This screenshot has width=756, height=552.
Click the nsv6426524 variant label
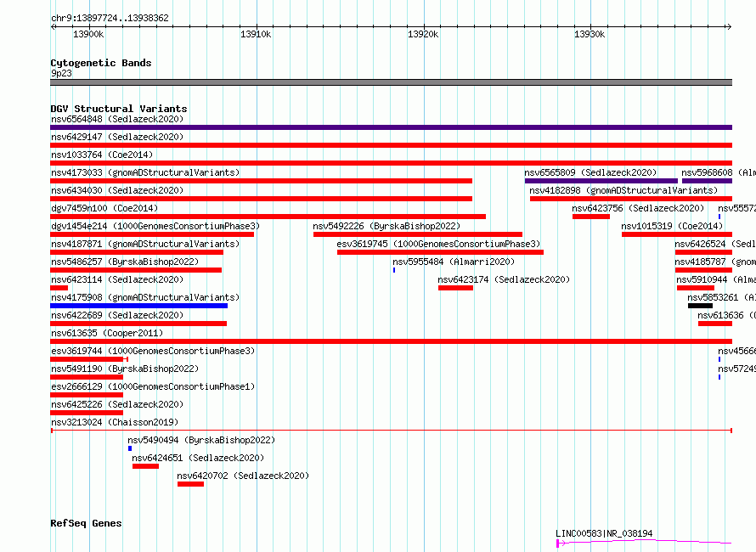715,244
